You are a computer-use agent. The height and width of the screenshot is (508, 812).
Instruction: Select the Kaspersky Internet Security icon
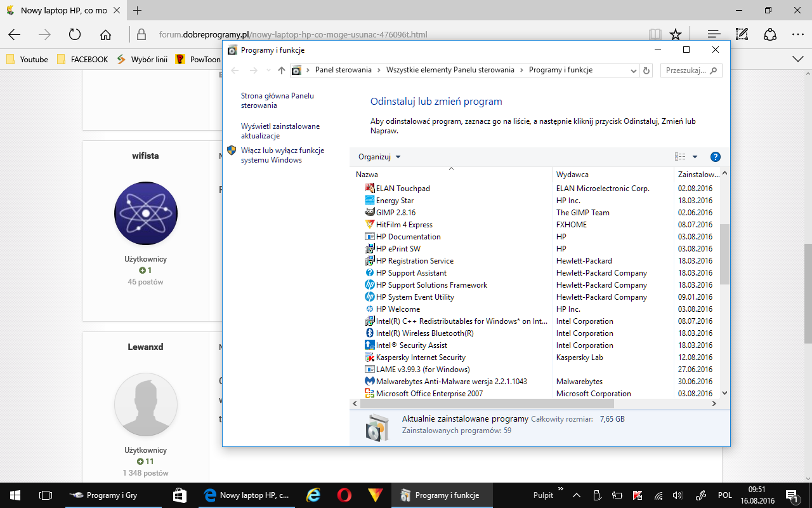pos(370,358)
